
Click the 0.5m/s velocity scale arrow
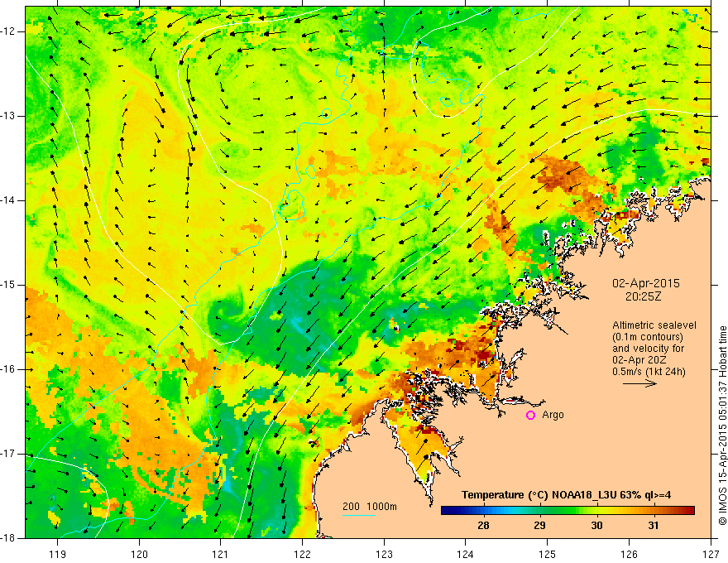pos(639,383)
